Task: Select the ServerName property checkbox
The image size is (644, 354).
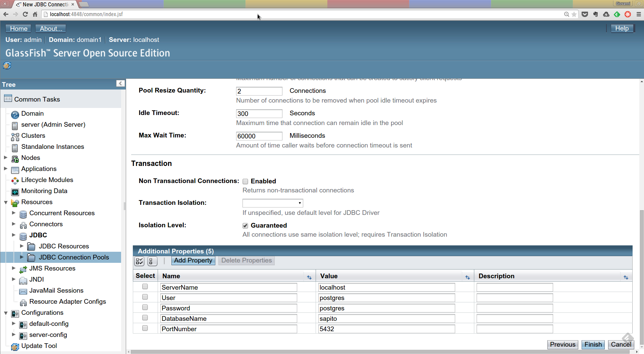Action: (145, 286)
